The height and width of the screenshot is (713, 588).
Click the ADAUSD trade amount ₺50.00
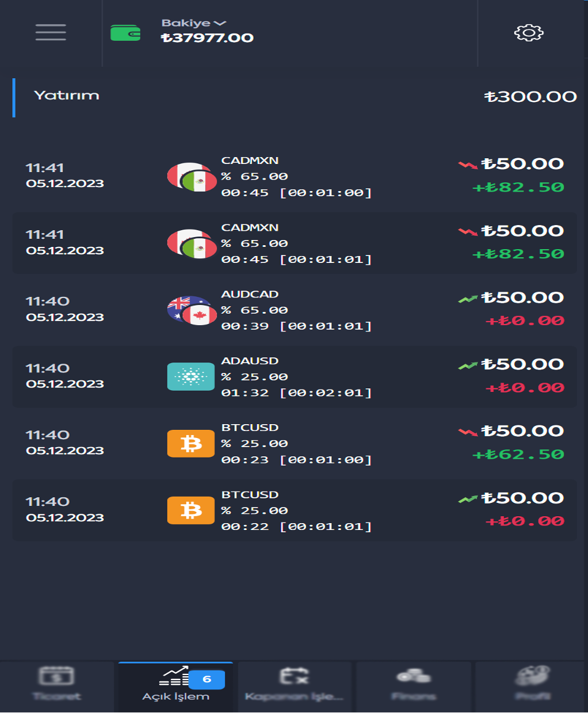click(522, 364)
